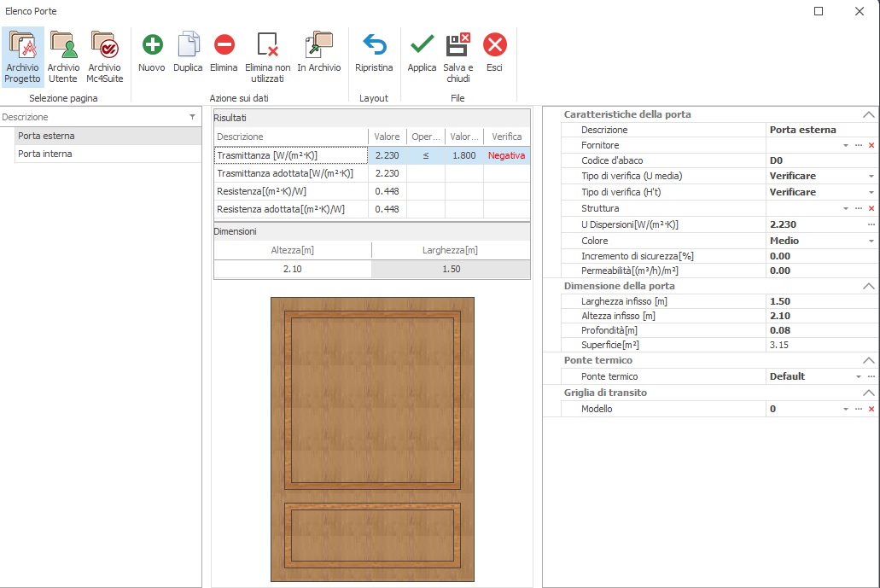Open the Descrizione column filter
The height and width of the screenshot is (588, 880).
coord(192,117)
